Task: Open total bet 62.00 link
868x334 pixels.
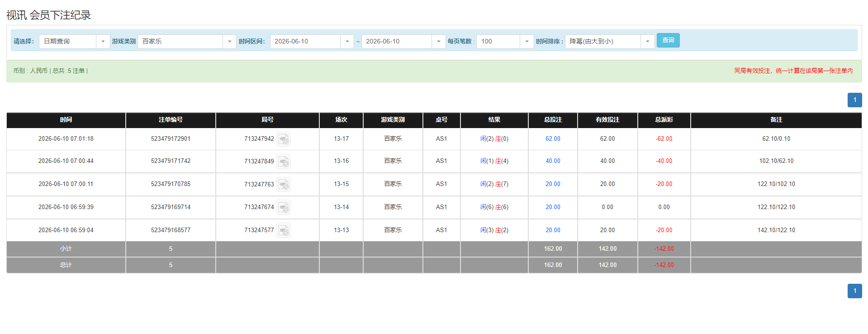Action: pyautogui.click(x=553, y=139)
